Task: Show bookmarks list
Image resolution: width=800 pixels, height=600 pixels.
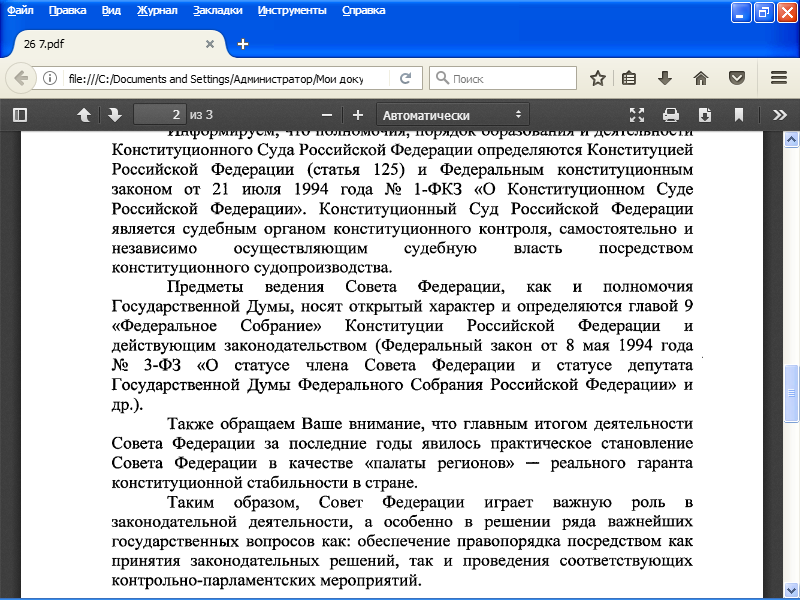Action: click(629, 79)
